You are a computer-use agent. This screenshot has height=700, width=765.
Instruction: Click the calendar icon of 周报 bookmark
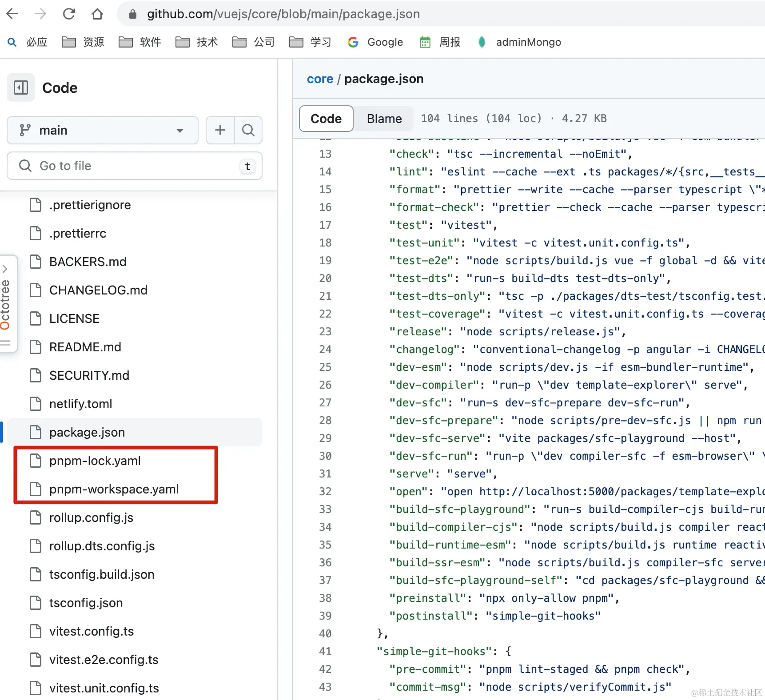tap(425, 42)
